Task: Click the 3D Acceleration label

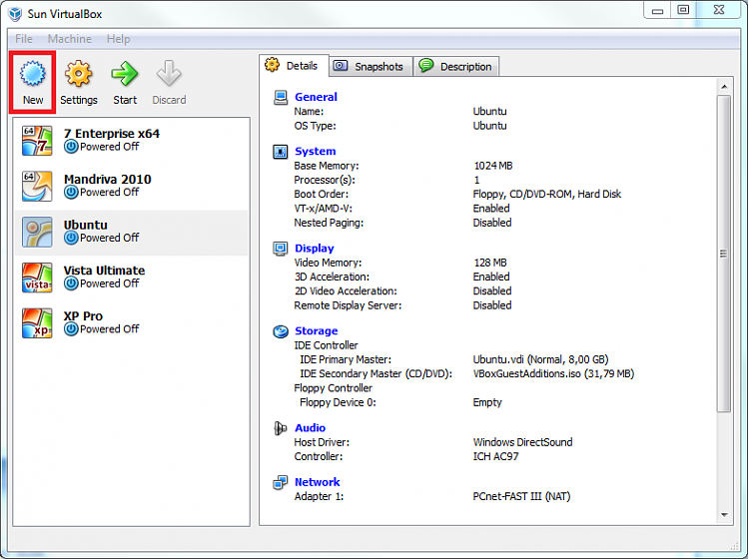Action: coord(332,277)
